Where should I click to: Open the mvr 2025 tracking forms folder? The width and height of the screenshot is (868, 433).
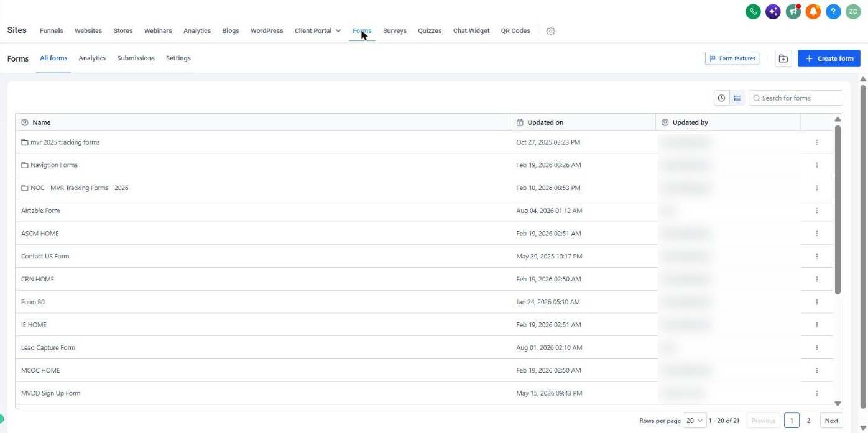65,142
